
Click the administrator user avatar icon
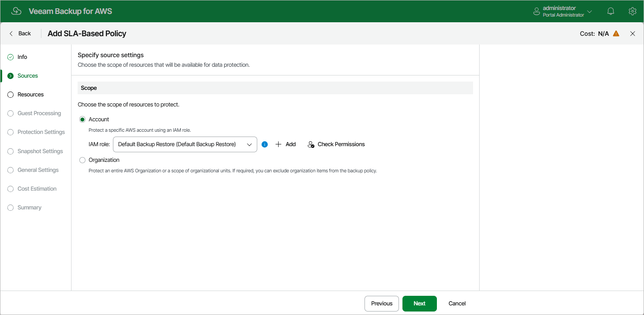[x=537, y=11]
